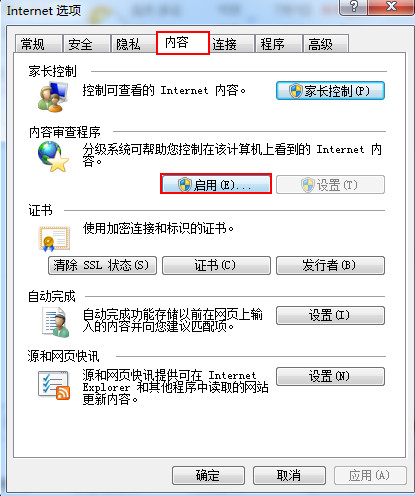Open AutoComplete 设置(I) button
This screenshot has height=496, width=415.
click(330, 315)
